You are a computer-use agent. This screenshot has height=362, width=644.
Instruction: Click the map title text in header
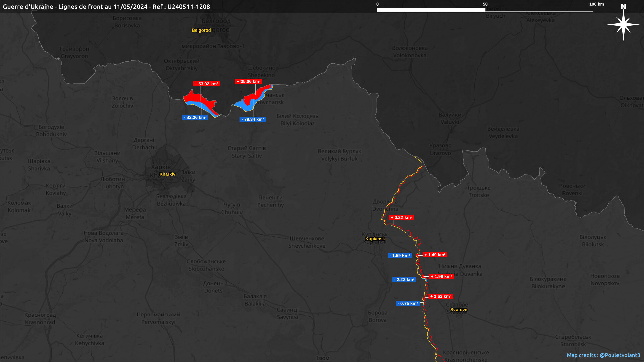(106, 7)
